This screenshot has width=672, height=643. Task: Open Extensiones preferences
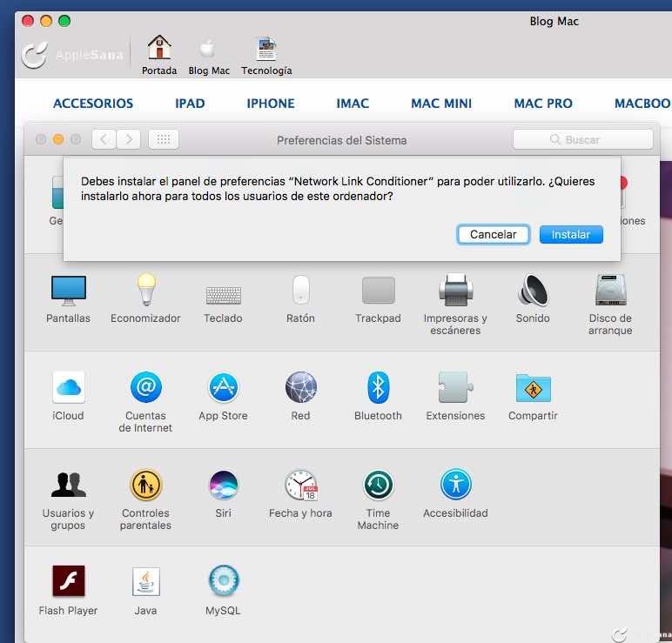455,396
